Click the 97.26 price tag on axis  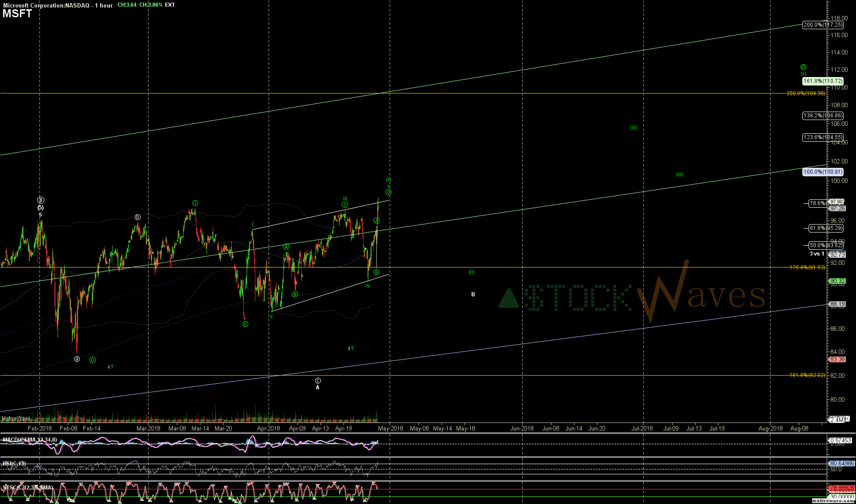[x=837, y=209]
